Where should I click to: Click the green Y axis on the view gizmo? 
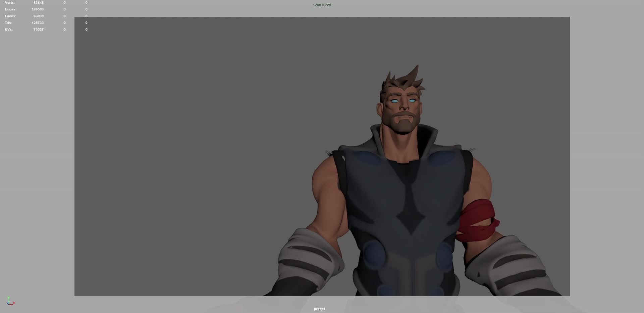pos(8,298)
